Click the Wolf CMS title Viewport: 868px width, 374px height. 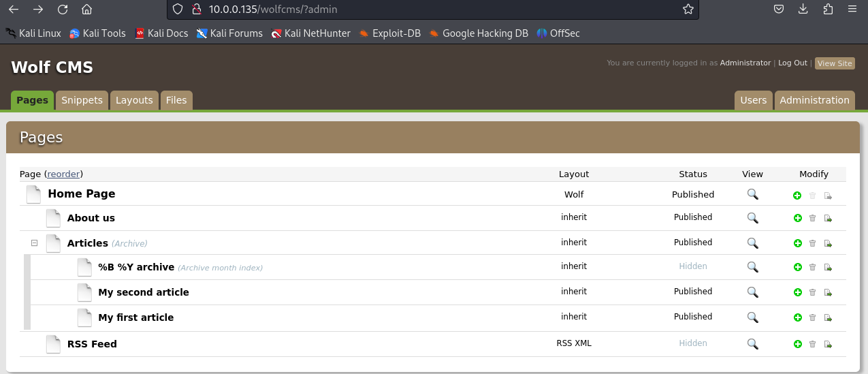[52, 67]
